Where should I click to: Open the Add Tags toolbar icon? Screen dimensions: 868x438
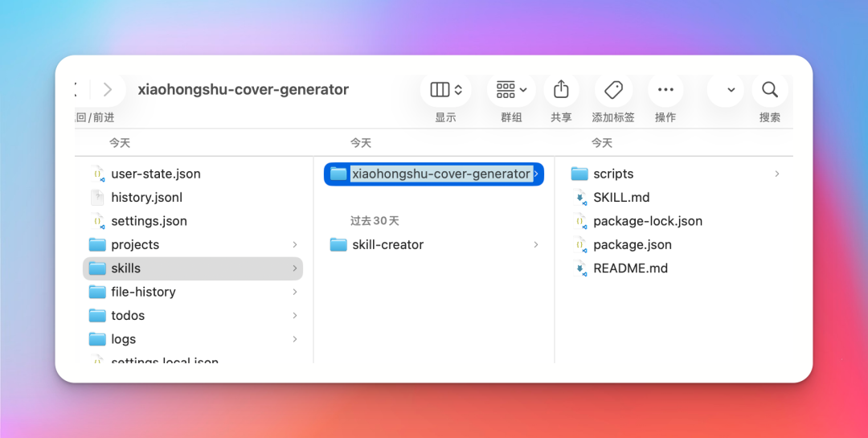click(x=613, y=89)
